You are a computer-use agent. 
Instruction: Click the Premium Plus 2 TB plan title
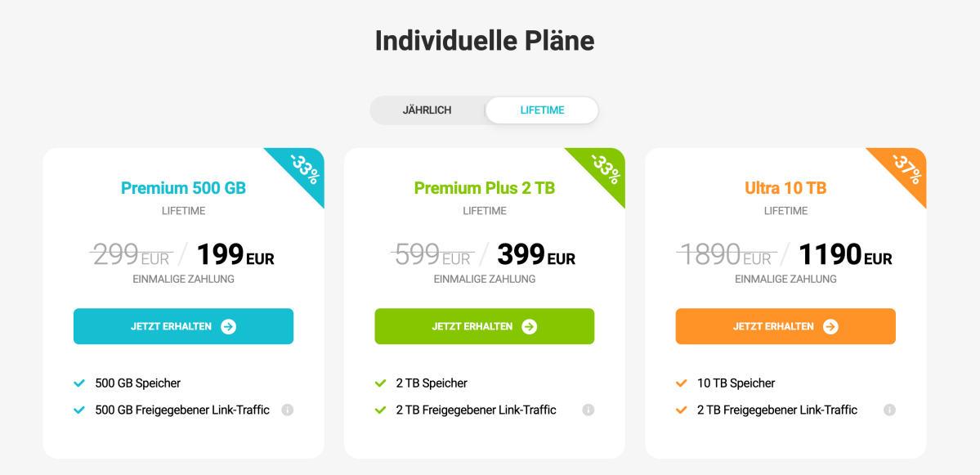pyautogui.click(x=484, y=187)
